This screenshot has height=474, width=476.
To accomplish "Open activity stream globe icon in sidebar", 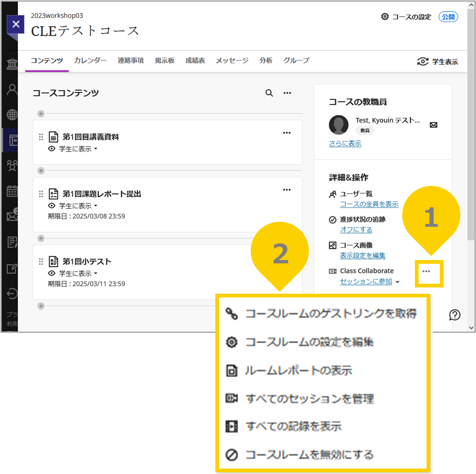I will point(12,115).
